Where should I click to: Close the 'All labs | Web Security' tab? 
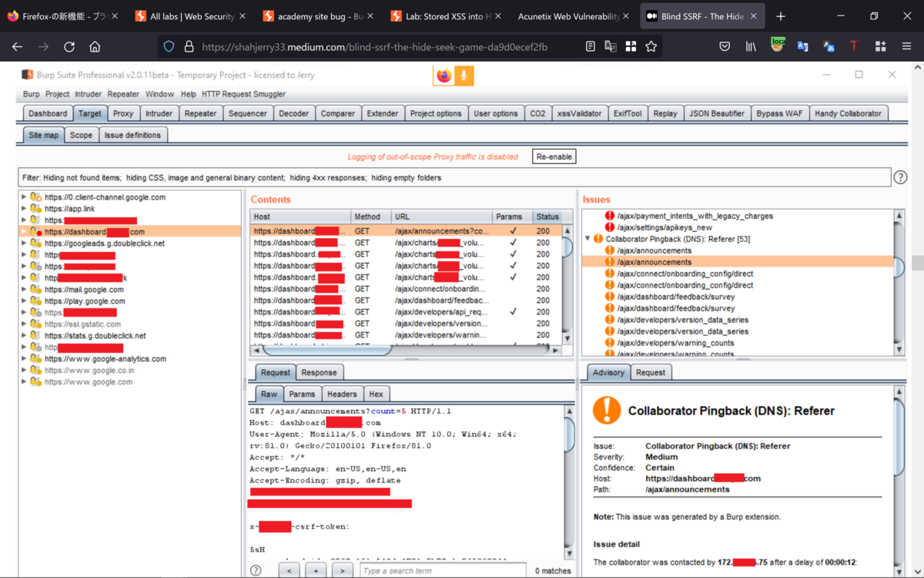click(243, 16)
